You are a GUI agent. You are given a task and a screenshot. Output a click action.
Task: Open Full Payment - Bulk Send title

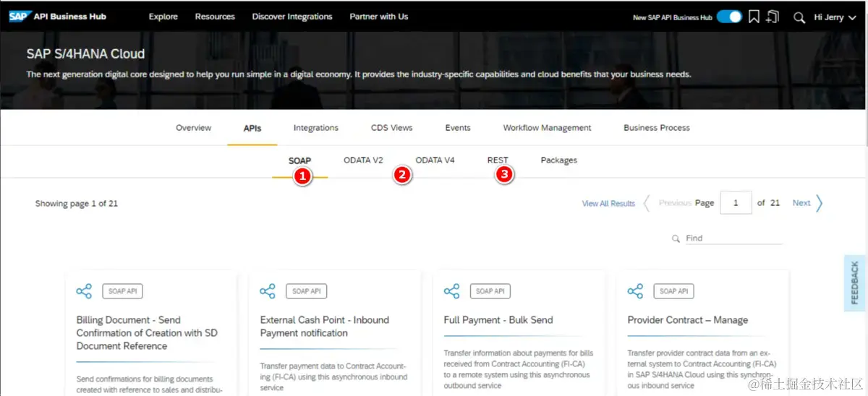[498, 320]
